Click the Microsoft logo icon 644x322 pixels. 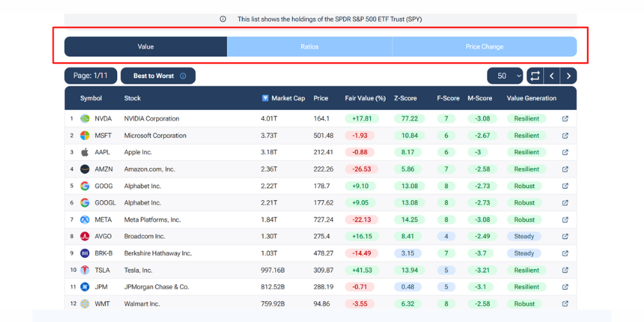(84, 135)
